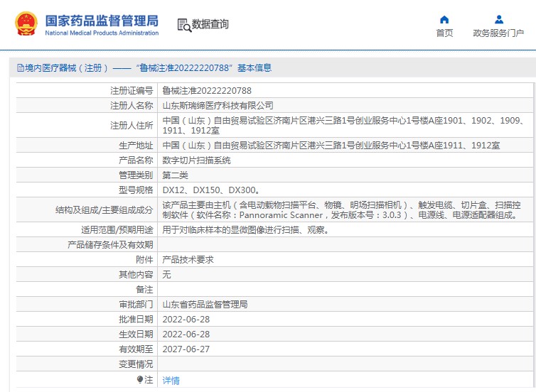The width and height of the screenshot is (536, 392).
Task: Click the 有效期至 label
Action: 136,349
